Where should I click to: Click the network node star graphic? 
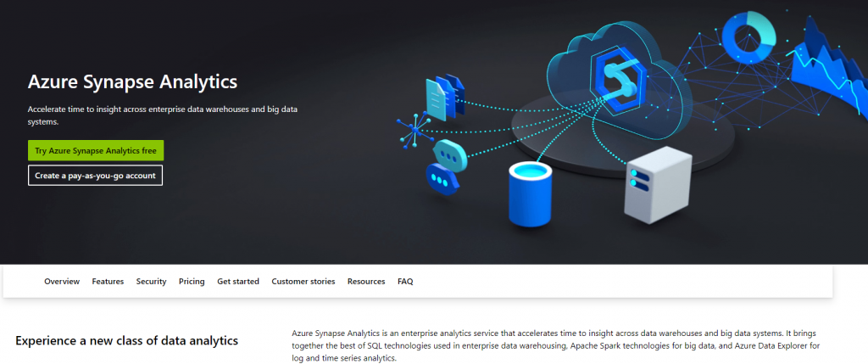pyautogui.click(x=415, y=130)
